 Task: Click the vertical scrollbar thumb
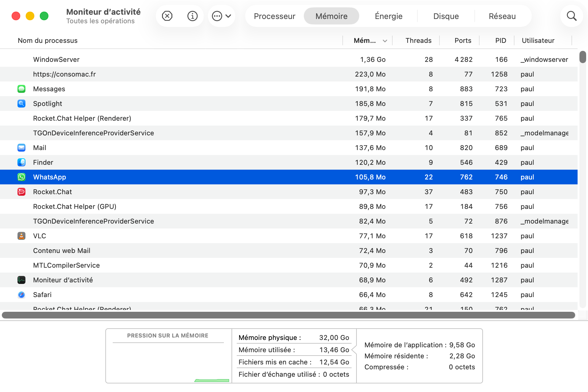click(x=582, y=57)
